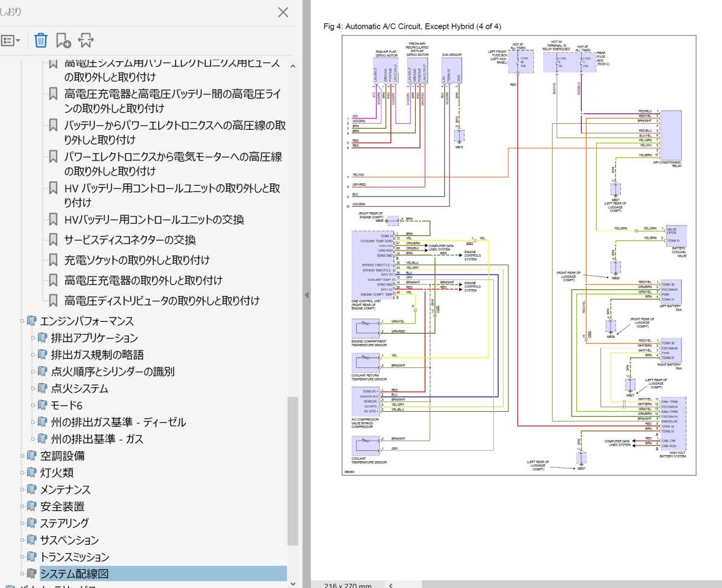Click the メンテナンス folder icon
Screen dimensions: 722x588
[31, 489]
